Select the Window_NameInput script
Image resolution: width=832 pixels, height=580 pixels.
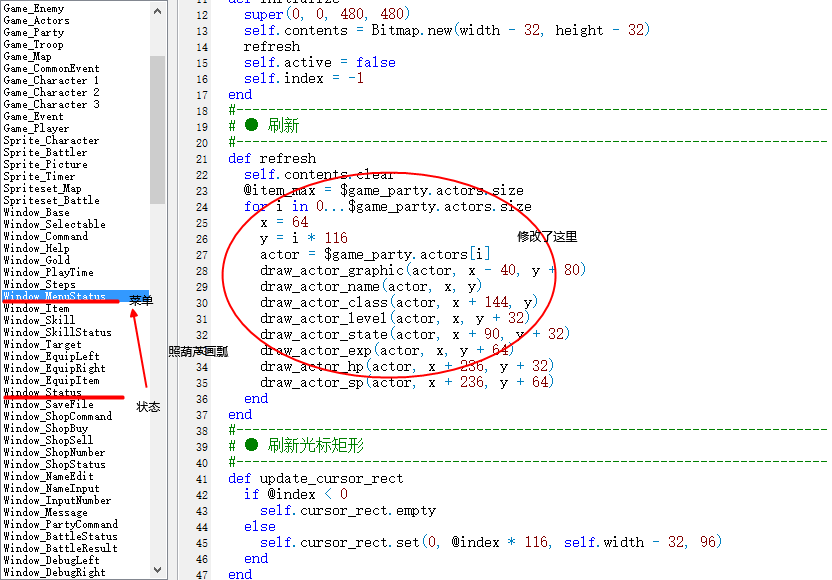[51, 488]
